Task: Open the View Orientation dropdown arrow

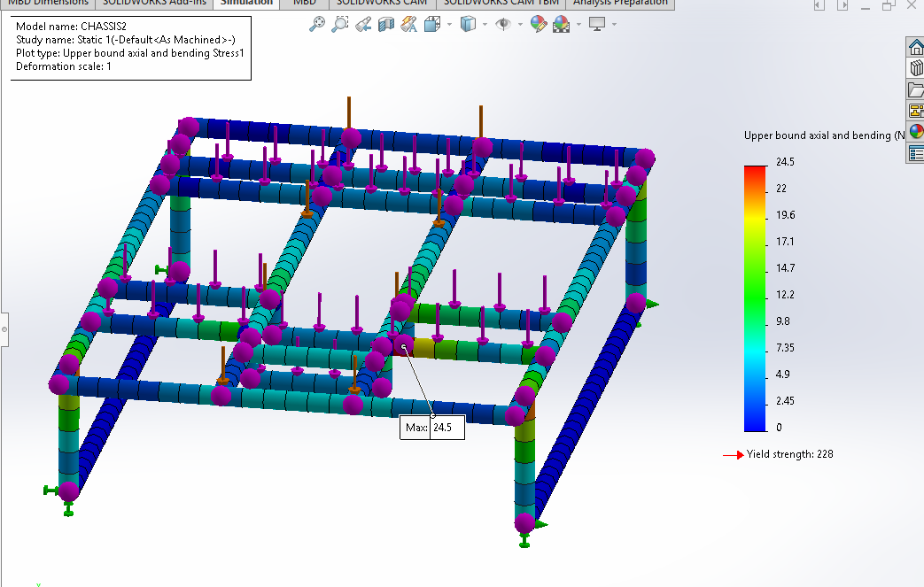Action: (x=450, y=24)
